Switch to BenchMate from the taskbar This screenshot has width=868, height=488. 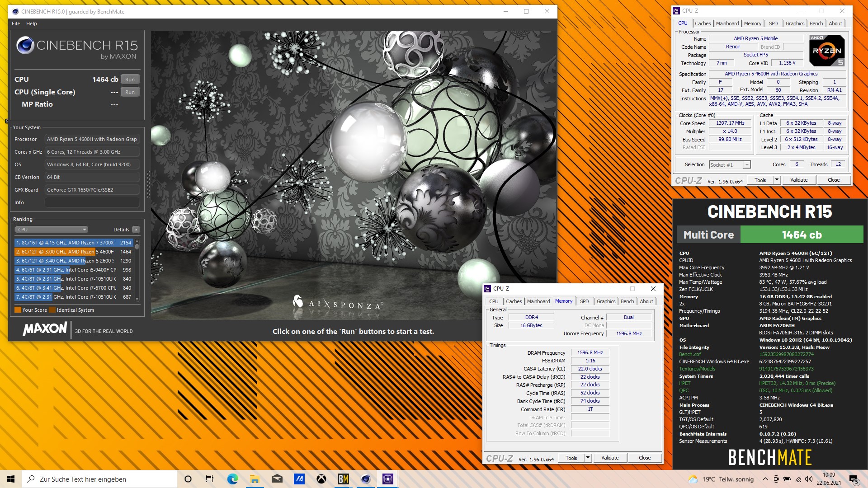pos(344,479)
